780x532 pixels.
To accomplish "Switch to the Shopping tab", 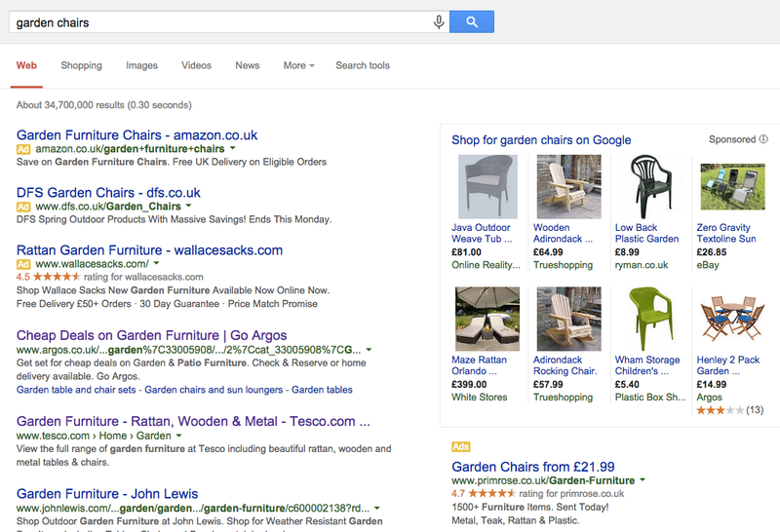I will tap(81, 65).
